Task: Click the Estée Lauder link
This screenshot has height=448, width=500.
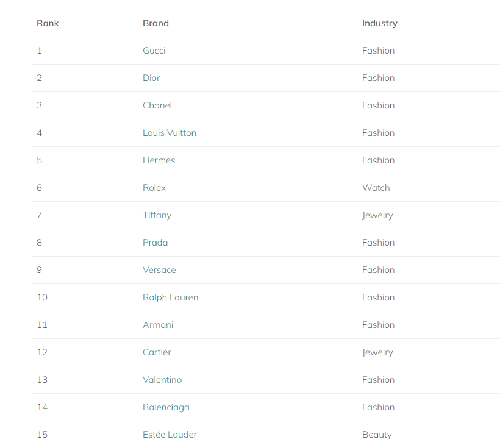Action: point(170,435)
